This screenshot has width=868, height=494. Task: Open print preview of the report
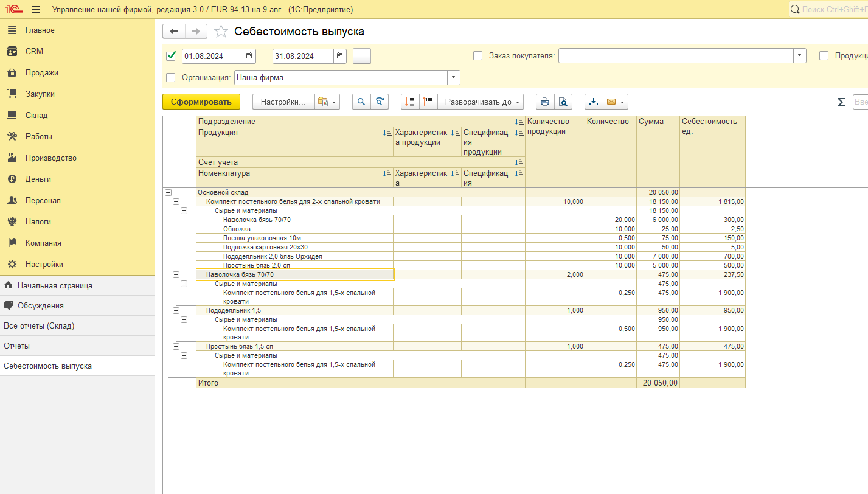click(x=563, y=102)
